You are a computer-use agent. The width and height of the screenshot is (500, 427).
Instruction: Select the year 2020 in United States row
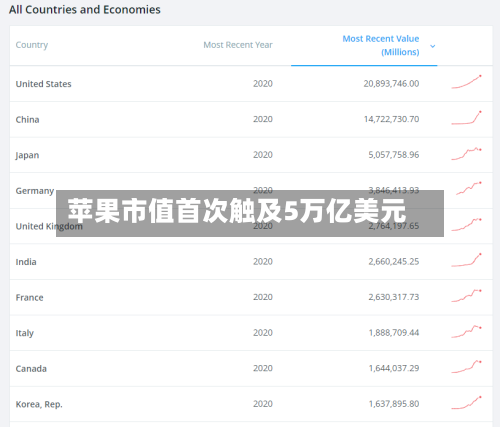263,84
